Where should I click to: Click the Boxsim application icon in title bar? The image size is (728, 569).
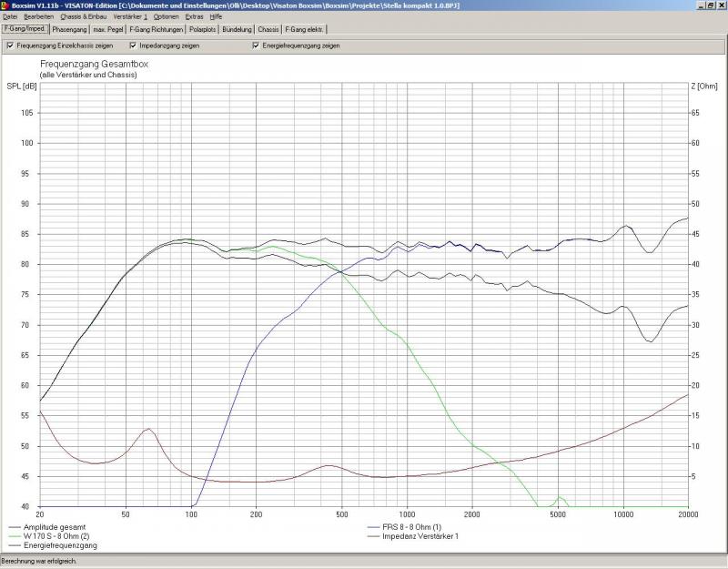(5, 5)
